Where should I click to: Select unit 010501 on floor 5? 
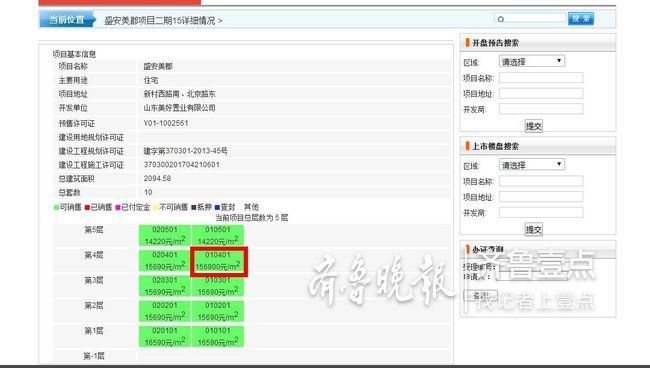click(x=218, y=235)
